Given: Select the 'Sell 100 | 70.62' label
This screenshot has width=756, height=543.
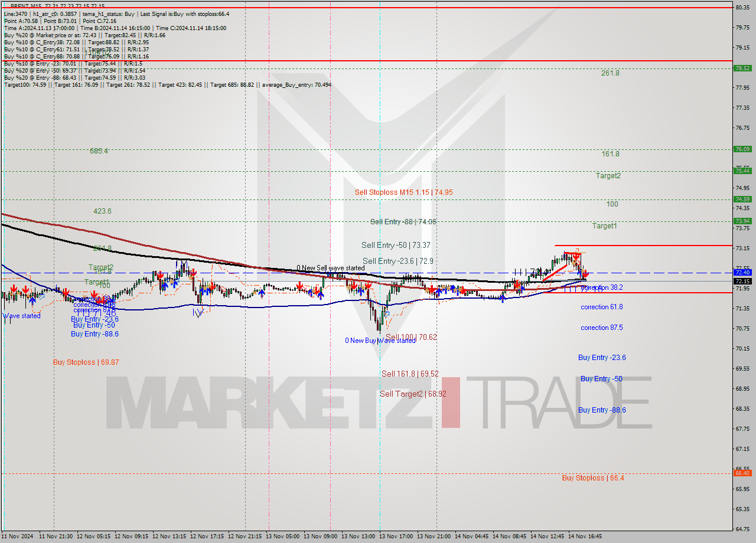Looking at the screenshot, I should point(411,337).
